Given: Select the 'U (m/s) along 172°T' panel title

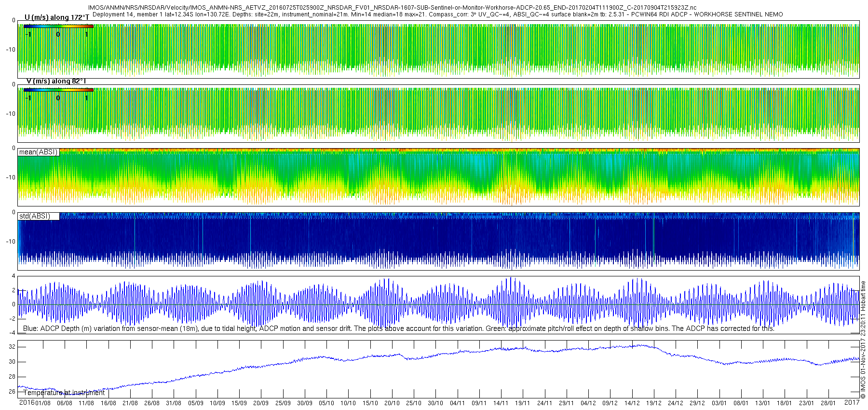Looking at the screenshot, I should tap(57, 17).
